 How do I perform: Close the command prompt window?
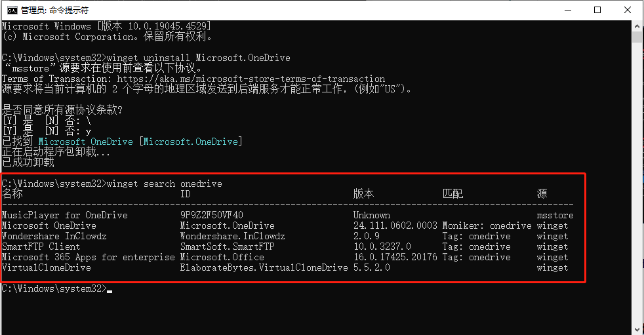pyautogui.click(x=627, y=10)
